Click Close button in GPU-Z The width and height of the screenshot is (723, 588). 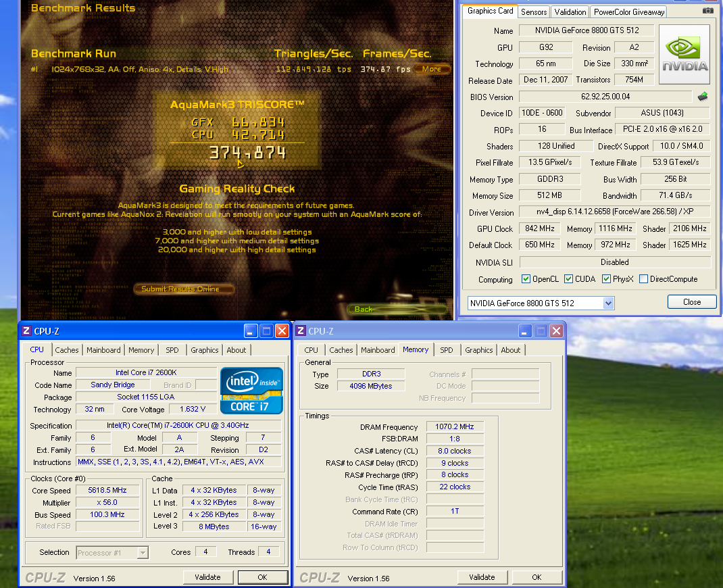692,302
